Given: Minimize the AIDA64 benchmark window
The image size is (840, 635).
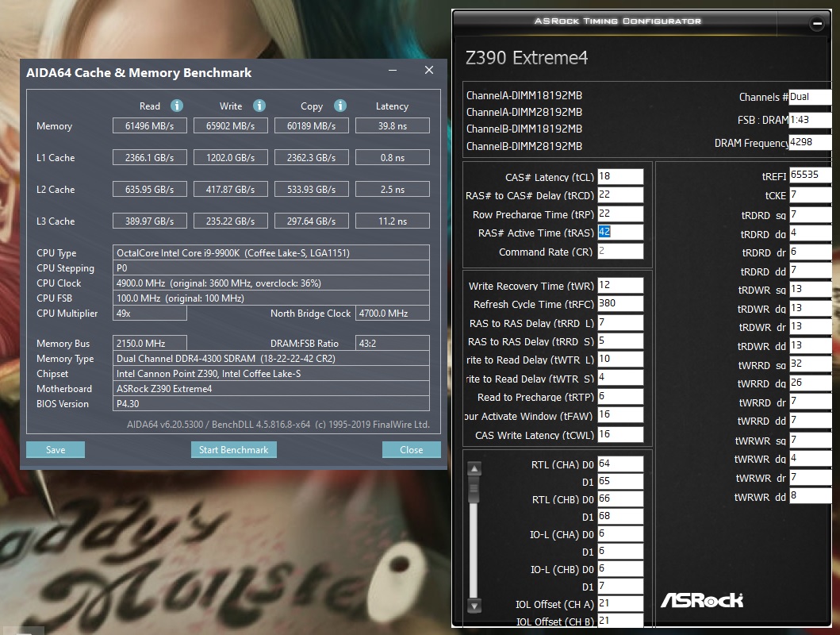Looking at the screenshot, I should click(x=393, y=70).
